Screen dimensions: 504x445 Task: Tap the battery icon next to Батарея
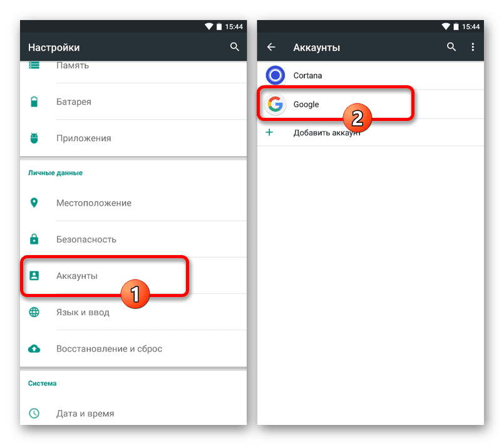pos(34,102)
